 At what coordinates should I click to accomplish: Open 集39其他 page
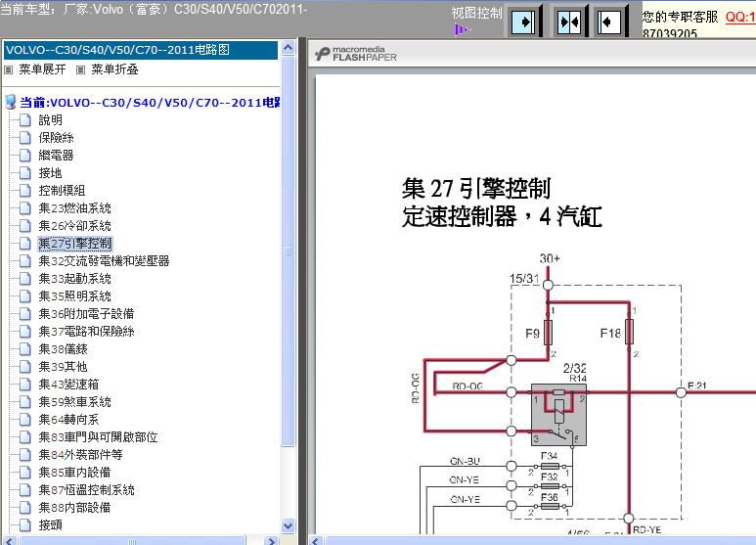click(64, 367)
